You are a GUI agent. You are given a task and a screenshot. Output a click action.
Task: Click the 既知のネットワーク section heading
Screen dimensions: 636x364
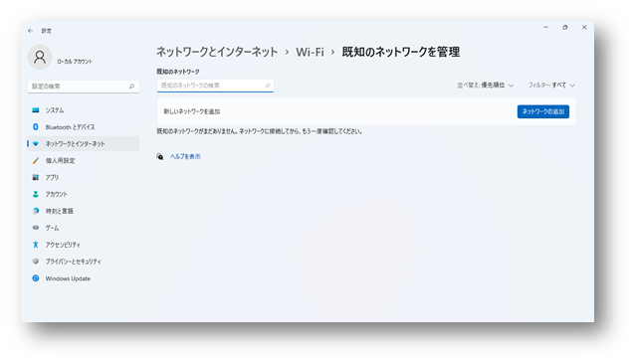coord(178,72)
